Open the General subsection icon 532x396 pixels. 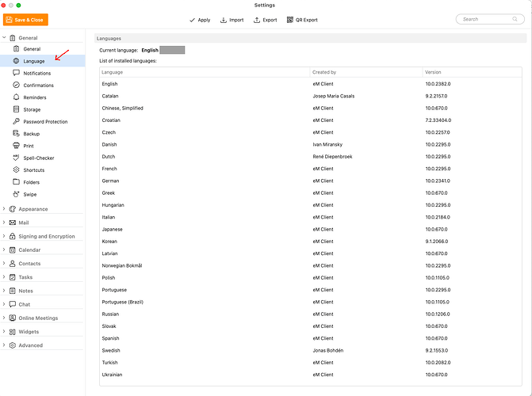16,49
